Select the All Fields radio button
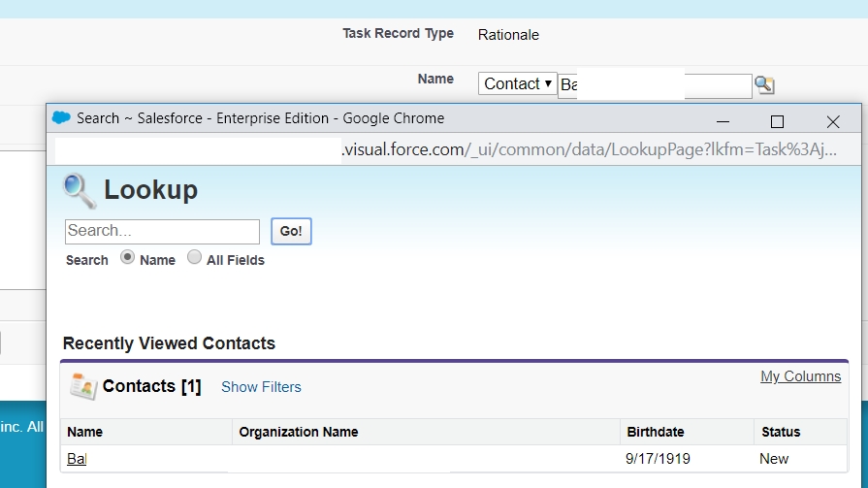 194,258
